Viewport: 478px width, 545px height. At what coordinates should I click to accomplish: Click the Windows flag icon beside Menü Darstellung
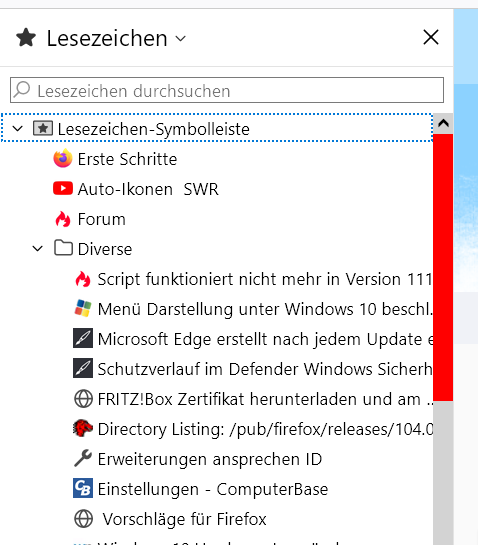(x=83, y=309)
